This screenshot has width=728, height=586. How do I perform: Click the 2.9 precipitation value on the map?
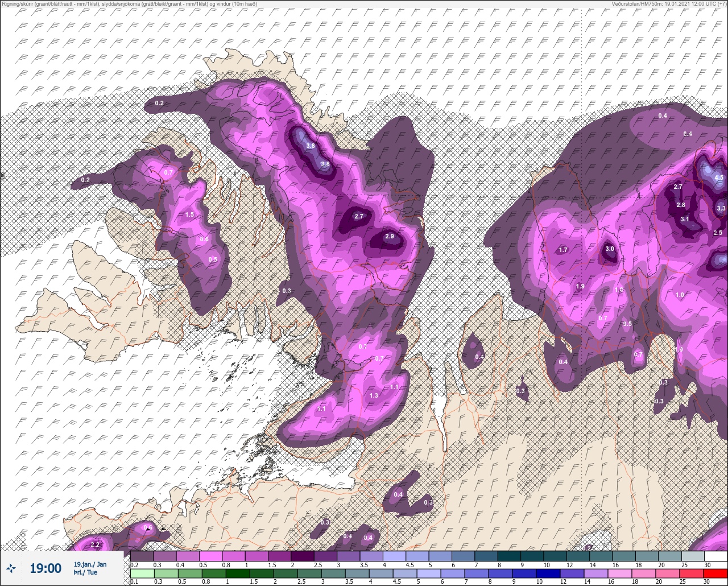(389, 236)
